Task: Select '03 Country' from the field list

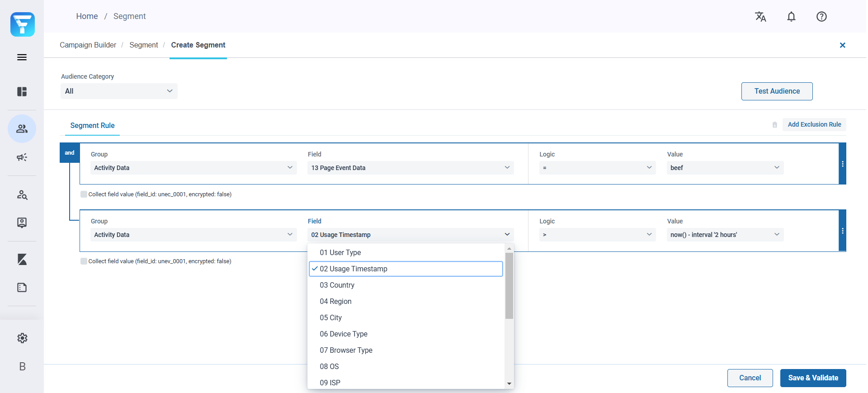Action: (x=337, y=285)
